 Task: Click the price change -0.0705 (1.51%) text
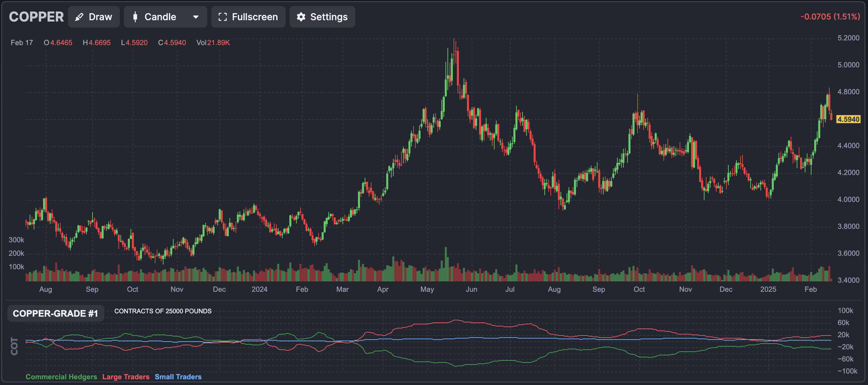click(x=830, y=16)
